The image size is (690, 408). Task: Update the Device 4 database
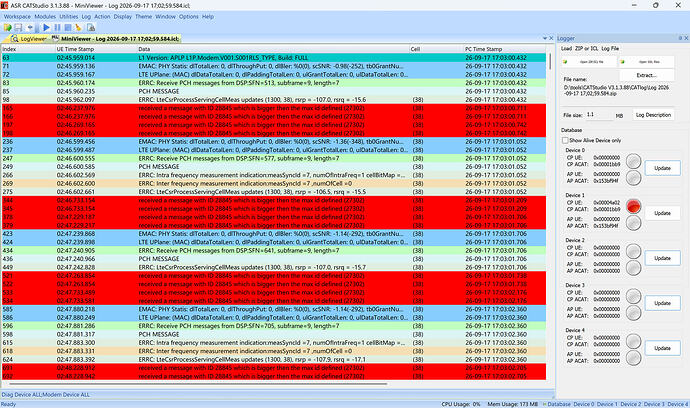pyautogui.click(x=662, y=348)
